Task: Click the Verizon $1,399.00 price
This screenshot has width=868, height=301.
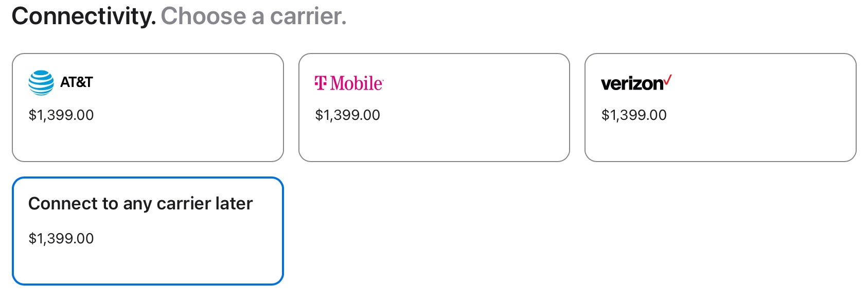Action: pos(634,115)
